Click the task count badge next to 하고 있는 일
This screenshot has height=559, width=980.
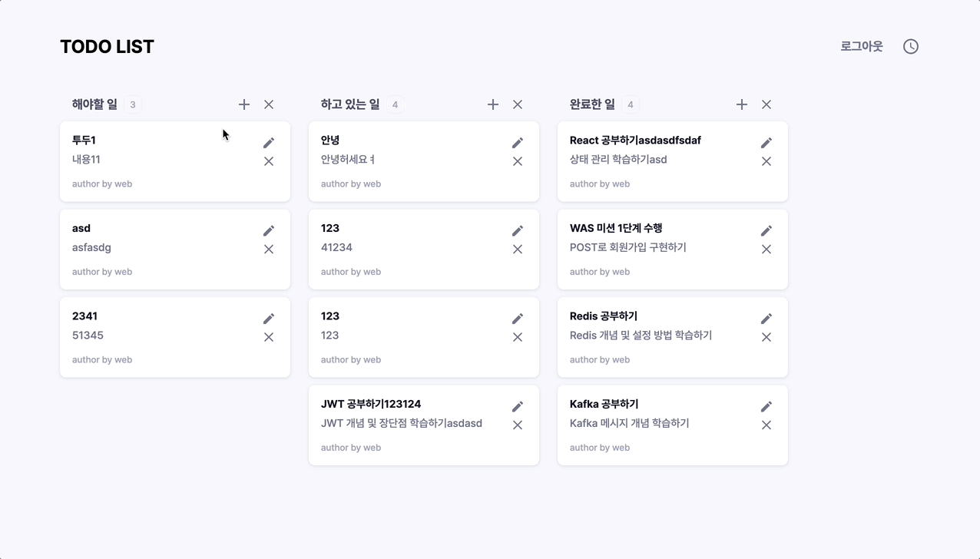point(396,104)
